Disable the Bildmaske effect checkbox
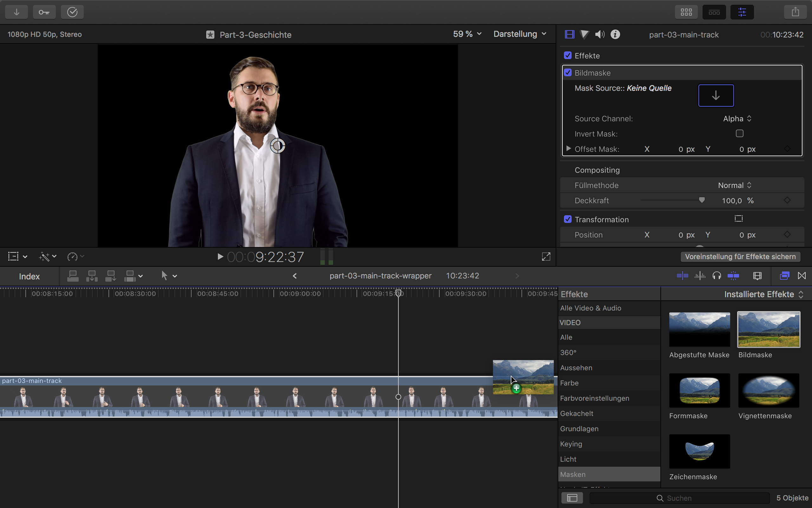Image resolution: width=812 pixels, height=508 pixels. point(568,73)
